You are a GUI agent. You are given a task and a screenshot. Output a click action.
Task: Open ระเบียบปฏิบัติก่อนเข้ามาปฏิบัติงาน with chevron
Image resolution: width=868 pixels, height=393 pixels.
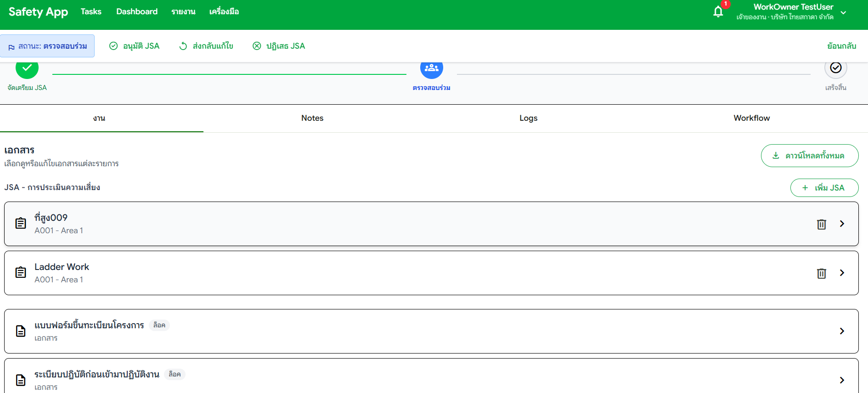[x=842, y=380]
